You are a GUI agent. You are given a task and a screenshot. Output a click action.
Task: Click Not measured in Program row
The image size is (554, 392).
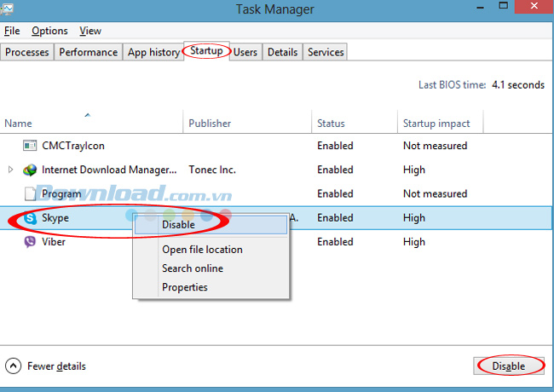[435, 194]
